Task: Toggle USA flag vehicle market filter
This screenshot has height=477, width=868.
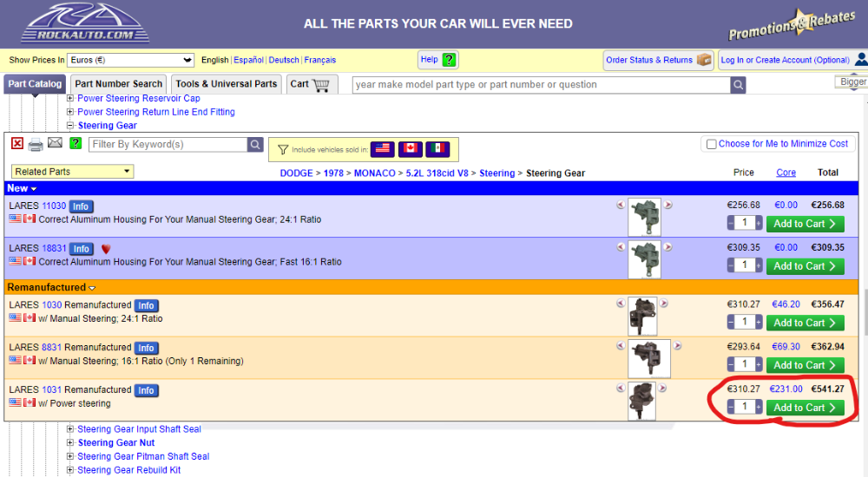Action: point(383,149)
